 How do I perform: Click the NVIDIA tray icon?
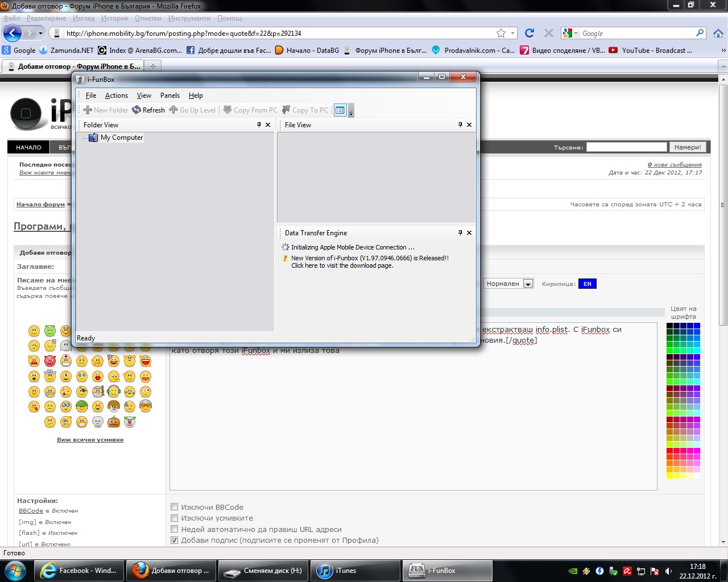point(573,571)
